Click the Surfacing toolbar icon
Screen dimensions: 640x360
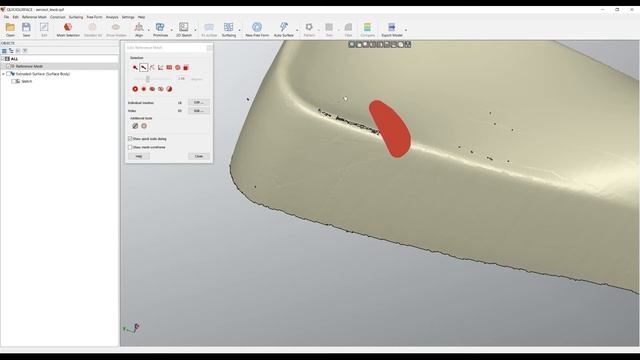(229, 27)
